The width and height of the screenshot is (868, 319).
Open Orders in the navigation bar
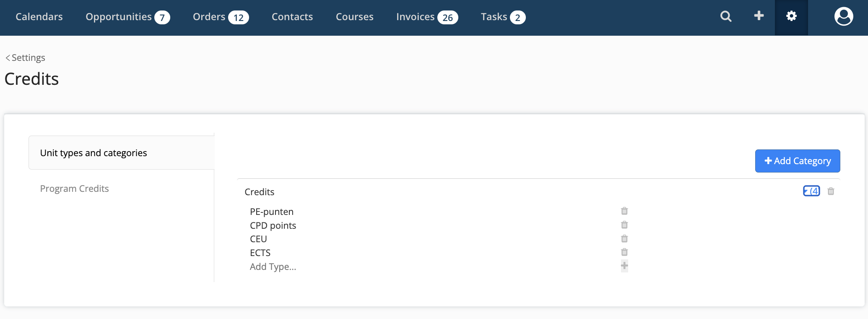209,17
